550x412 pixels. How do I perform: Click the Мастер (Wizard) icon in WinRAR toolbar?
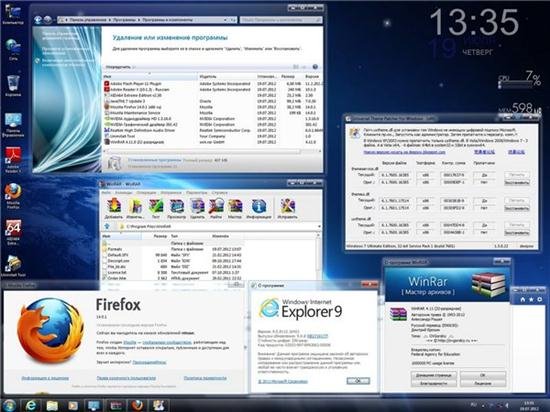click(235, 208)
